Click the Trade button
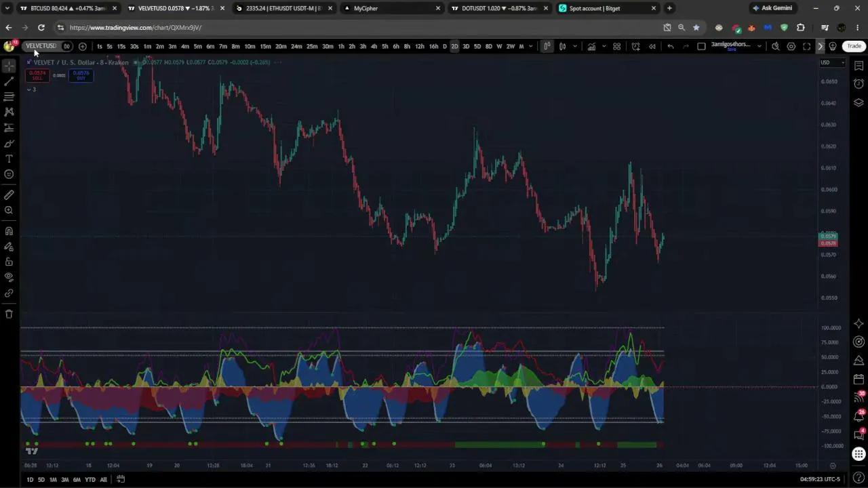868x488 pixels. coord(854,46)
